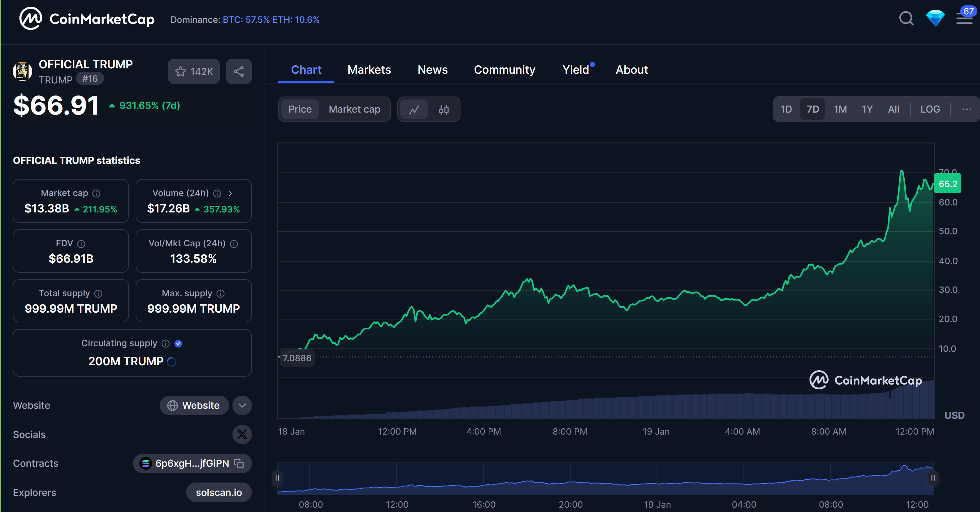Set chart range to 1M
The width and height of the screenshot is (980, 512).
pos(840,109)
